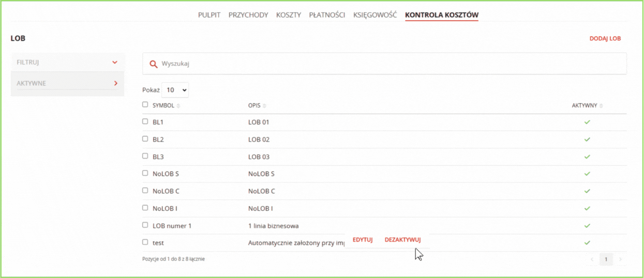Image resolution: width=644 pixels, height=278 pixels.
Task: Tick the test row checkbox
Action: [x=145, y=242]
